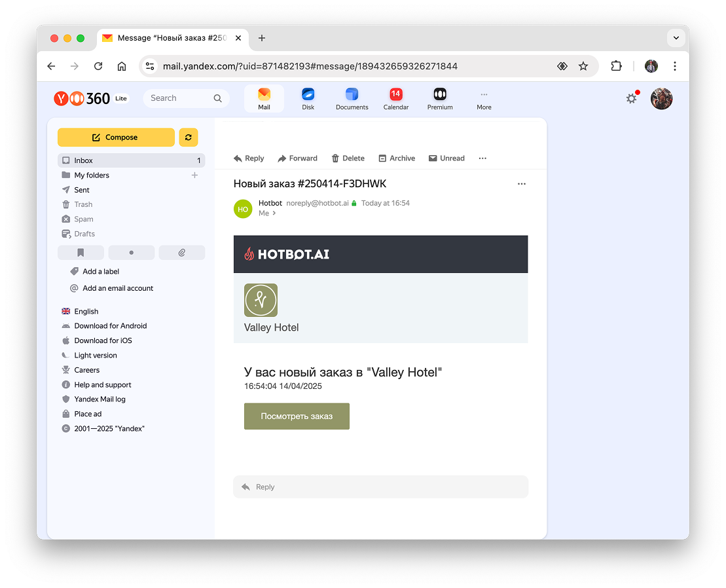The image size is (726, 588).
Task: Open the Spam folder
Action: [x=84, y=219]
